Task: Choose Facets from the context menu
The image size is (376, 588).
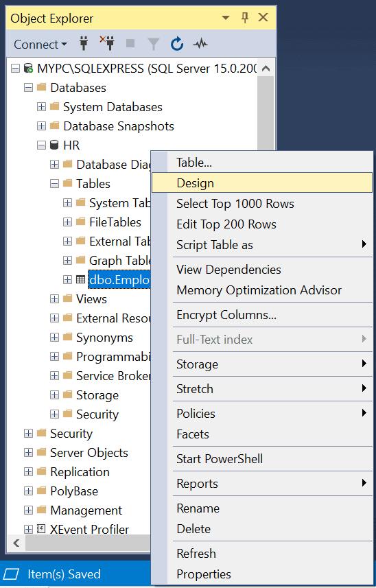Action: [262, 434]
